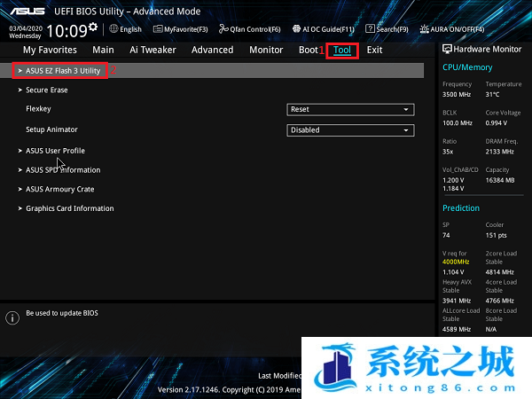Switch to My Favorites tab
This screenshot has height=399, width=532.
pos(50,50)
